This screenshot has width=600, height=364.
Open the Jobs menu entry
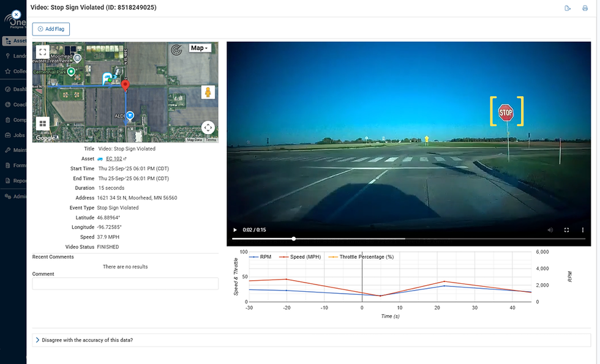[12, 135]
